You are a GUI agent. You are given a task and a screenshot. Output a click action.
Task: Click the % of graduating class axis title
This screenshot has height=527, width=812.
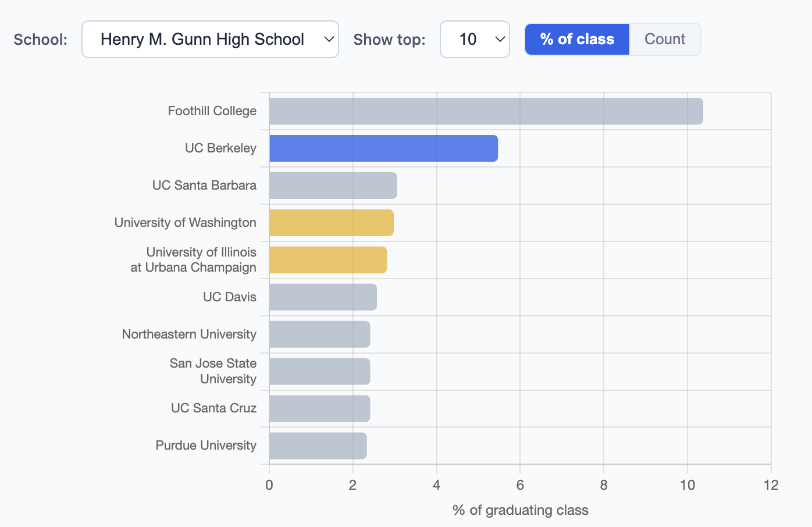click(520, 510)
